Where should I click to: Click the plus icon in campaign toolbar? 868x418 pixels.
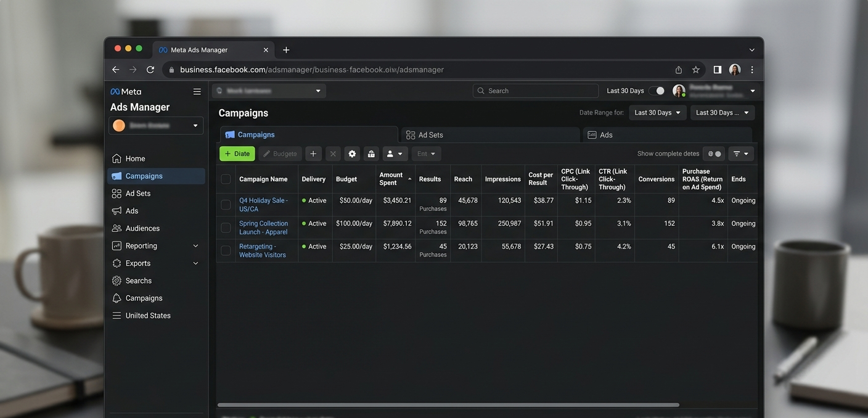pyautogui.click(x=313, y=154)
